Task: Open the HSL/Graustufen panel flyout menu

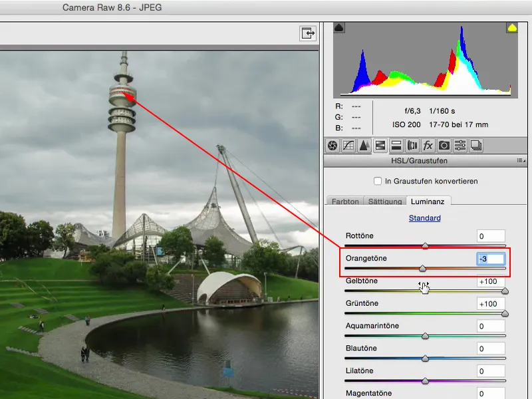Action: pyautogui.click(x=521, y=160)
